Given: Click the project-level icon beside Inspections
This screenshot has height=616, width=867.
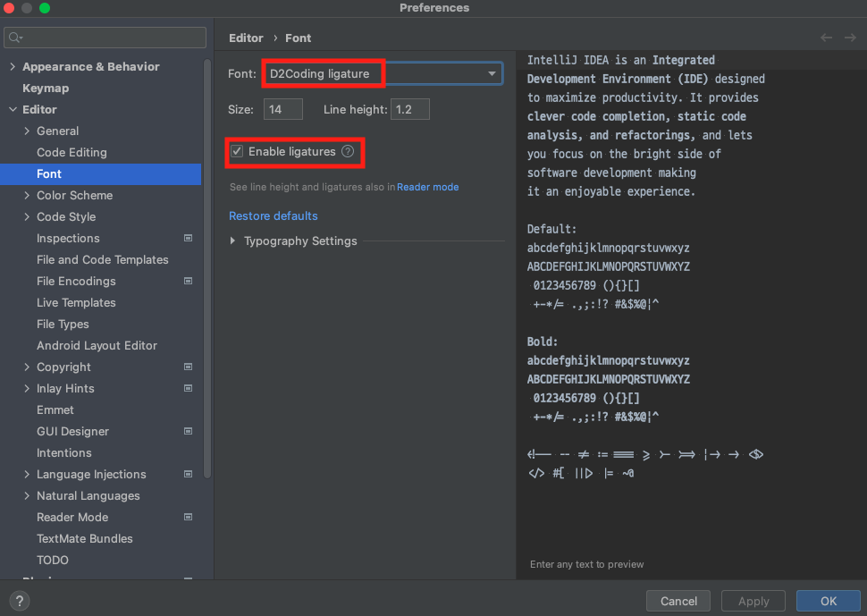Looking at the screenshot, I should [x=188, y=238].
